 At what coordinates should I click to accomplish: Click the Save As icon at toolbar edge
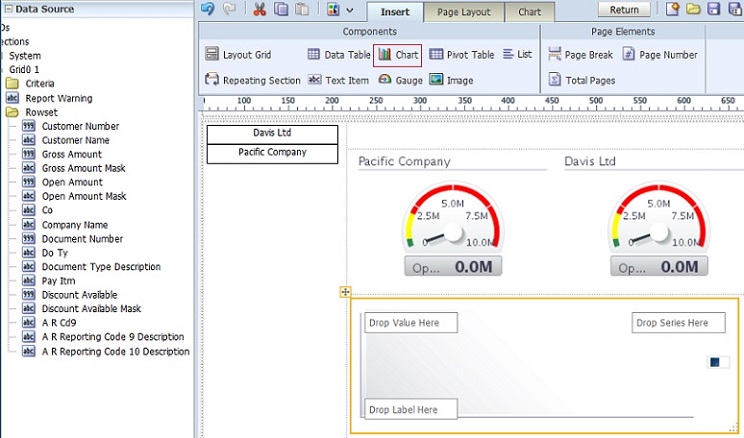(735, 9)
